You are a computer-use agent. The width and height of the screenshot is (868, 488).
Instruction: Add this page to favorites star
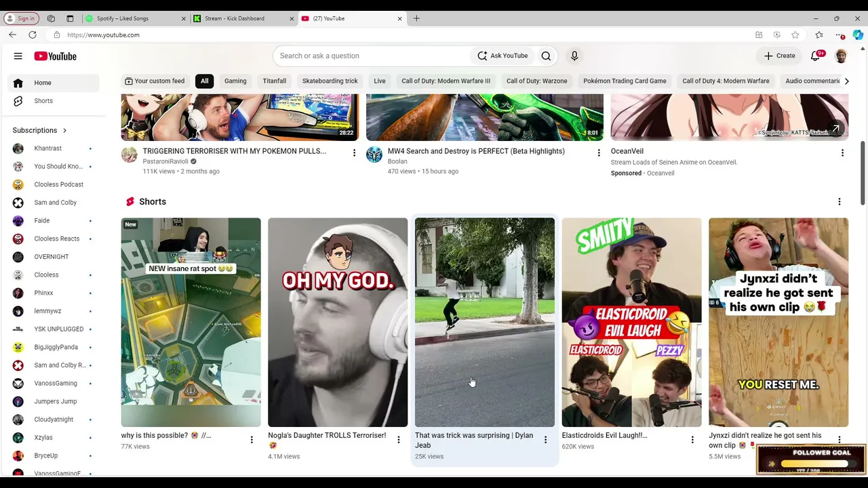(x=795, y=35)
